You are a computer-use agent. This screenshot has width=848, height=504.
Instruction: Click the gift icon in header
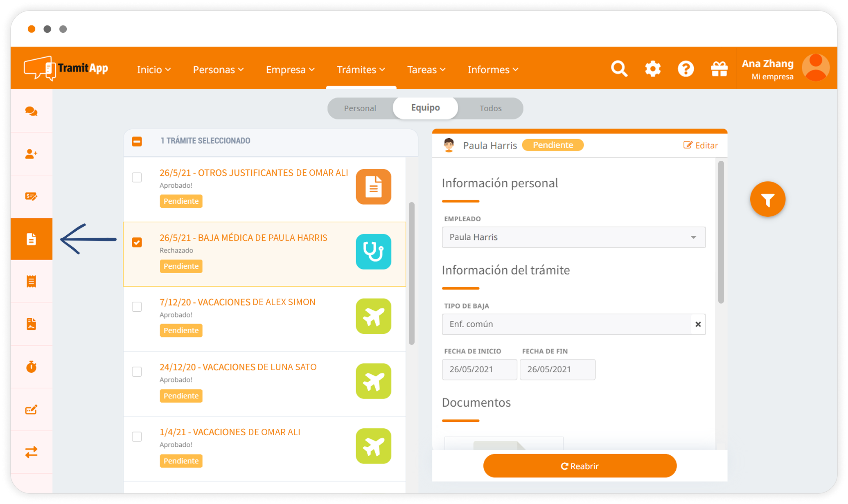(719, 69)
